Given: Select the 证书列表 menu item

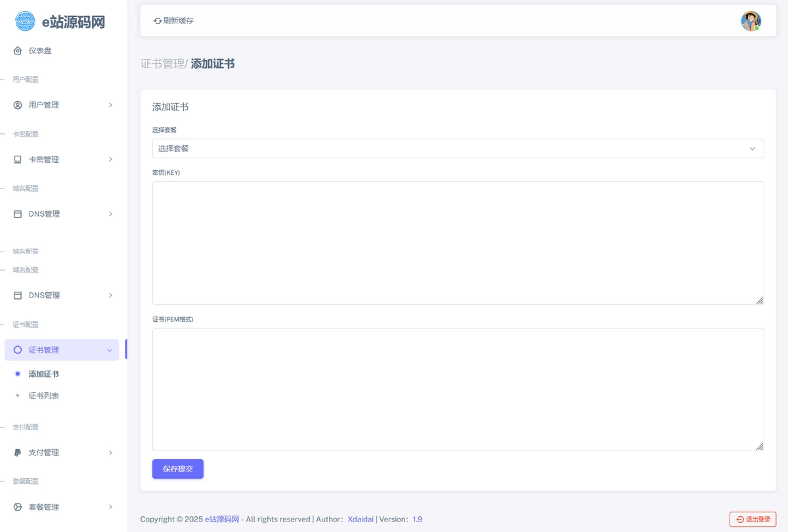Looking at the screenshot, I should tap(44, 395).
